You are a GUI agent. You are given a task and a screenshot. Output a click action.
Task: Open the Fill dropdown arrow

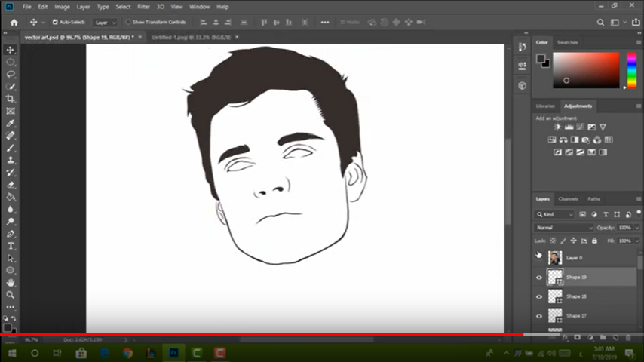637,241
